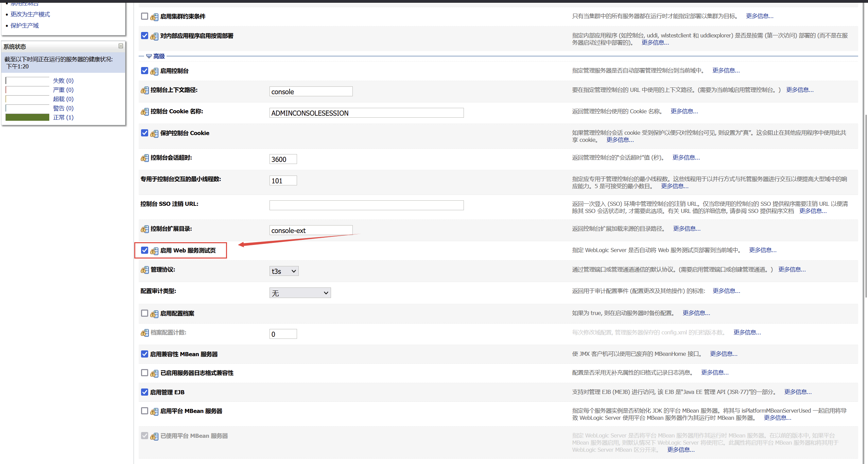Open 警告 (0) health link
The image size is (868, 464).
point(63,108)
